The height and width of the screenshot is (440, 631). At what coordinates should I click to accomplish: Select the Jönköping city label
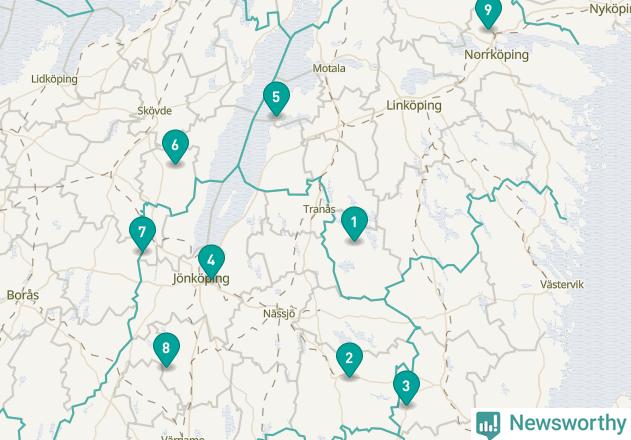click(x=201, y=279)
